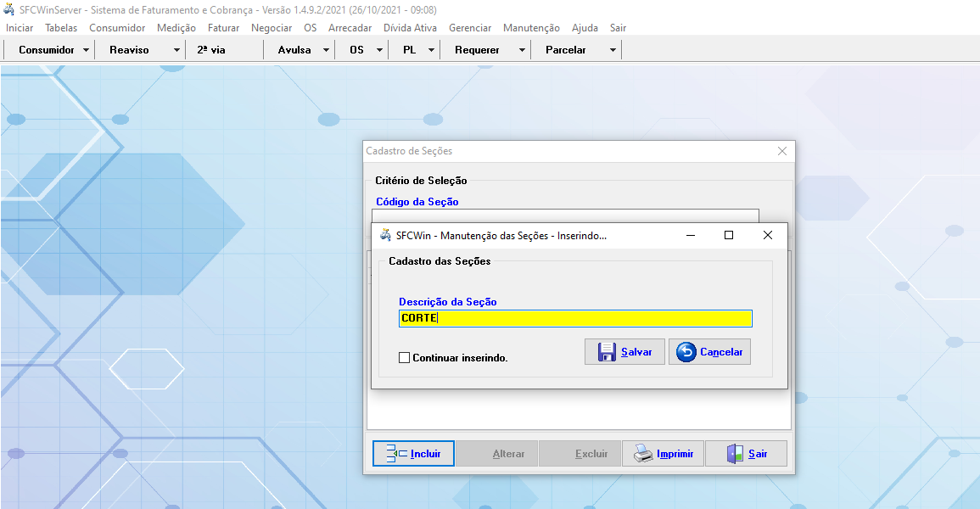The width and height of the screenshot is (980, 509).
Task: Open the Requerer dropdown arrow
Action: [522, 50]
